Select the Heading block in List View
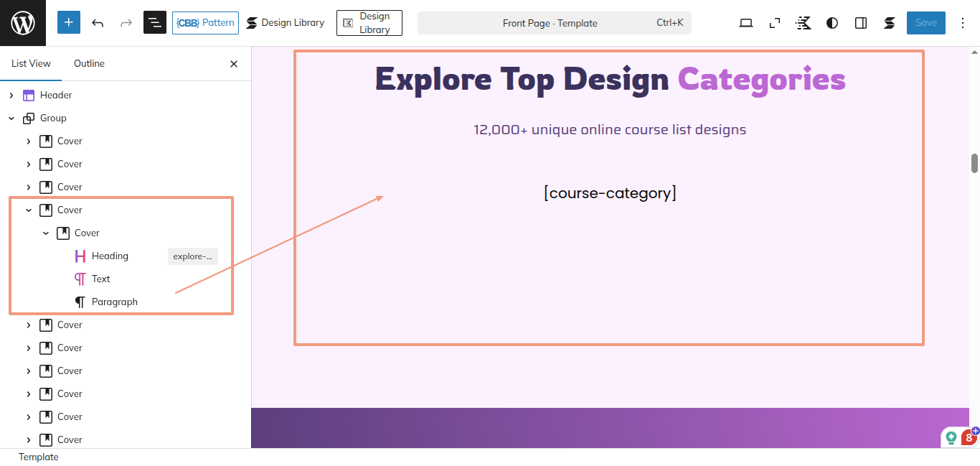980x466 pixels. click(x=110, y=256)
